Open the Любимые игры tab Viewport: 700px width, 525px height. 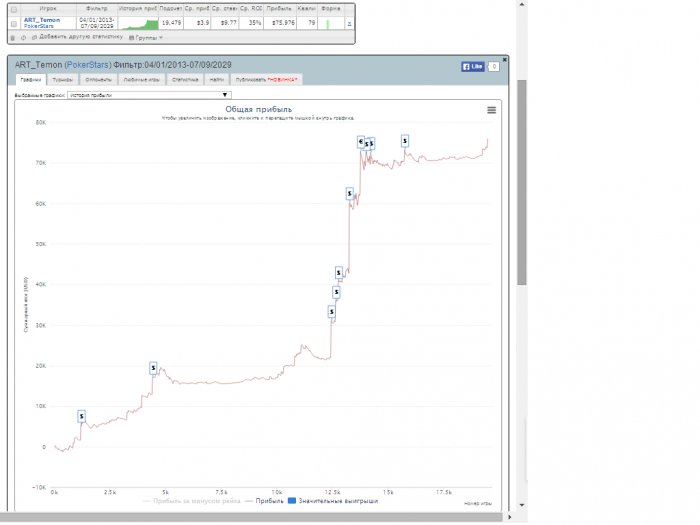tap(142, 79)
